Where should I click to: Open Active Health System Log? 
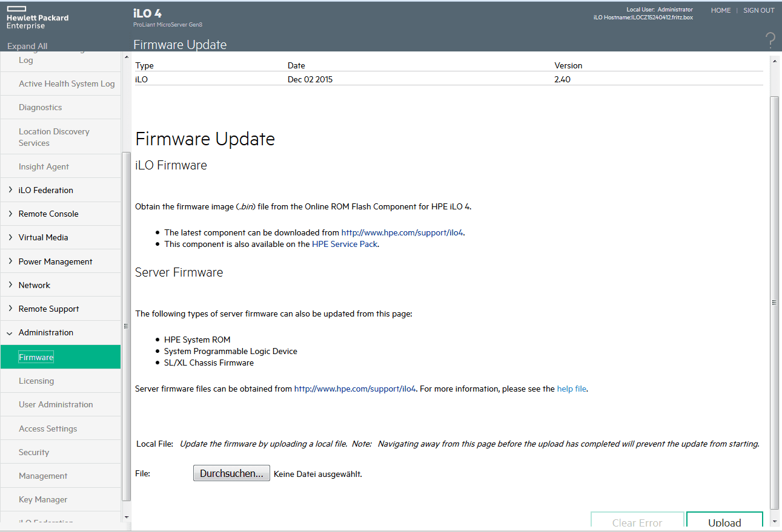67,84
